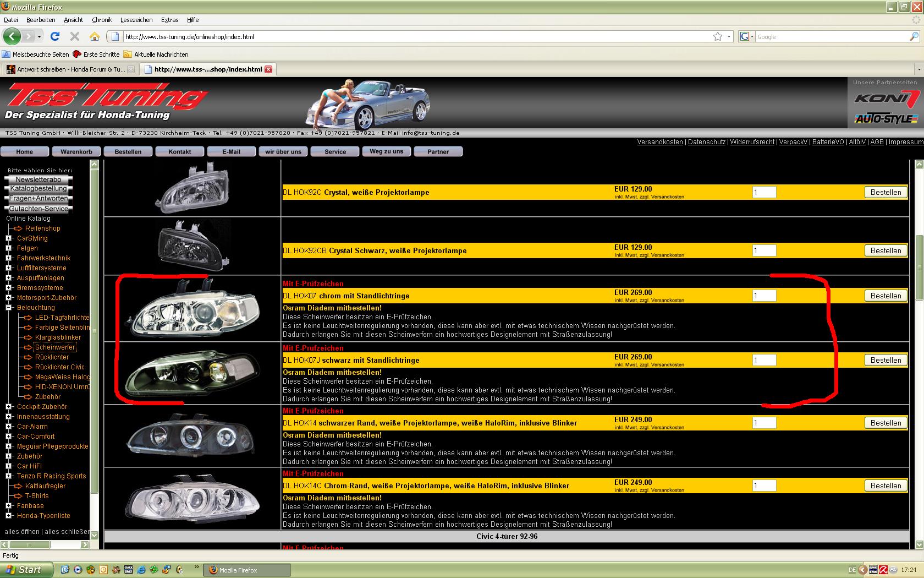Expand the Felgen category tree node
924x578 pixels.
click(x=9, y=248)
